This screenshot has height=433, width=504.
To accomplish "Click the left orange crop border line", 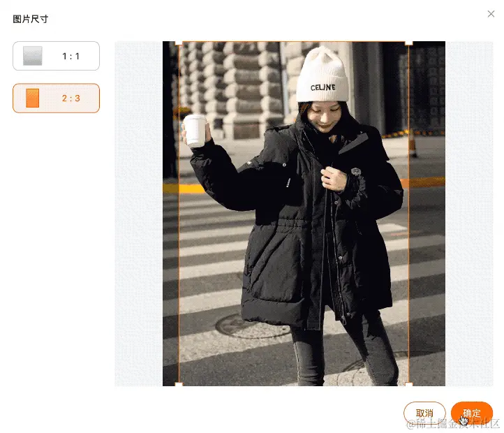I will (x=179, y=214).
